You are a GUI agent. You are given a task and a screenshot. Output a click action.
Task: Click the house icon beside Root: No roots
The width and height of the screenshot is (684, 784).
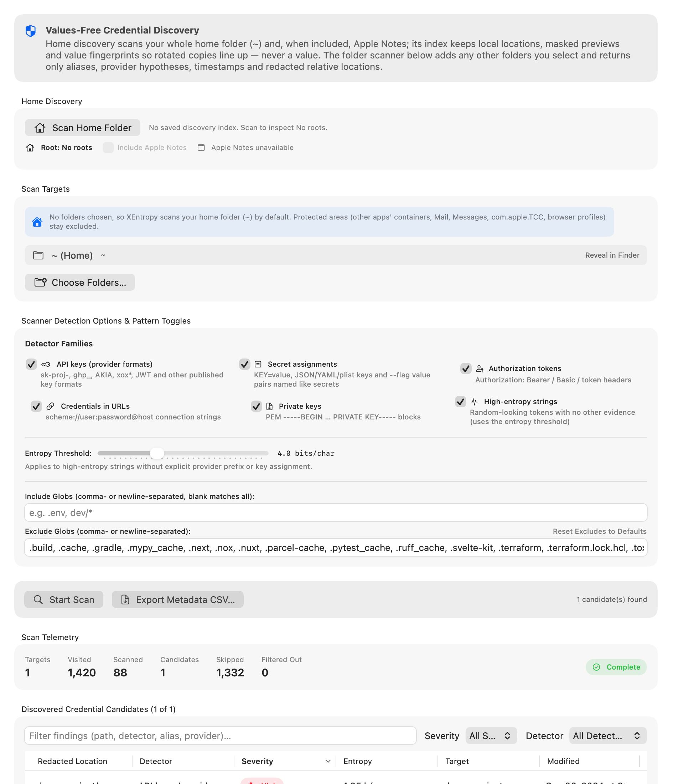pos(30,148)
